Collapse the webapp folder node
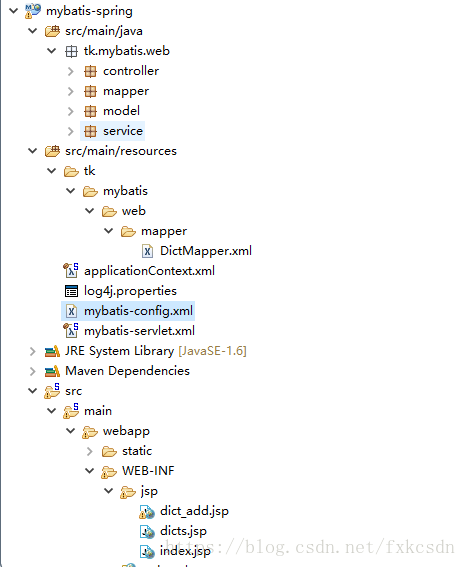The height and width of the screenshot is (567, 466). (x=71, y=430)
